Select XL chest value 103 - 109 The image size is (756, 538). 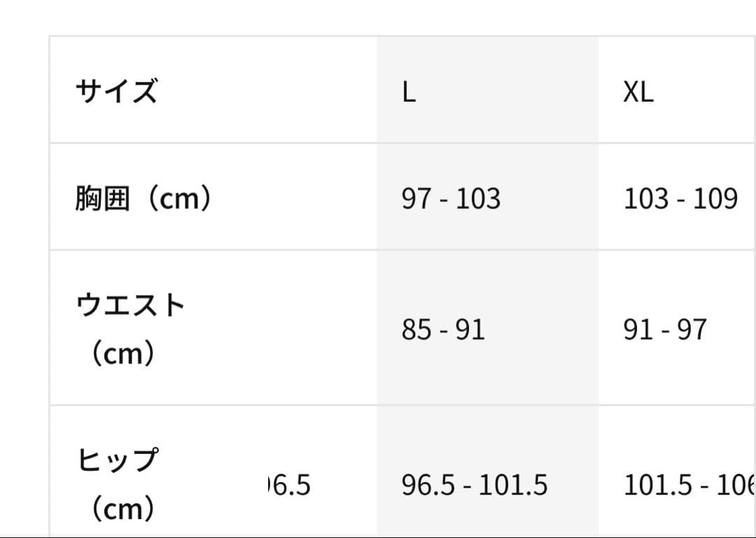pyautogui.click(x=680, y=199)
